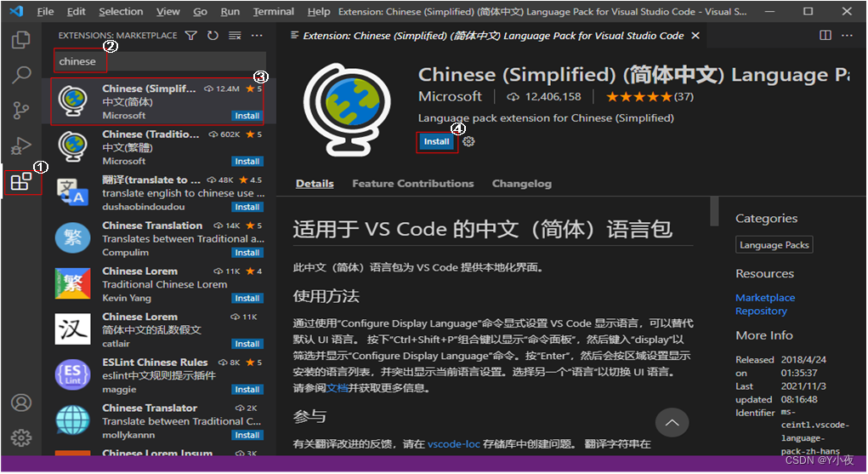Open the Help menu
Viewport: 868px width, 474px height.
point(318,11)
